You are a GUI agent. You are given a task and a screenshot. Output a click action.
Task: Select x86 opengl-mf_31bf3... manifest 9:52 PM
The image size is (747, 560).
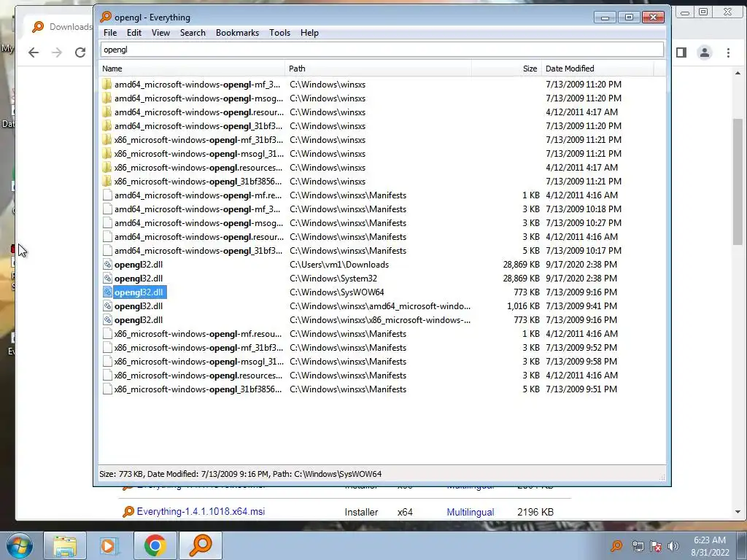(198, 348)
